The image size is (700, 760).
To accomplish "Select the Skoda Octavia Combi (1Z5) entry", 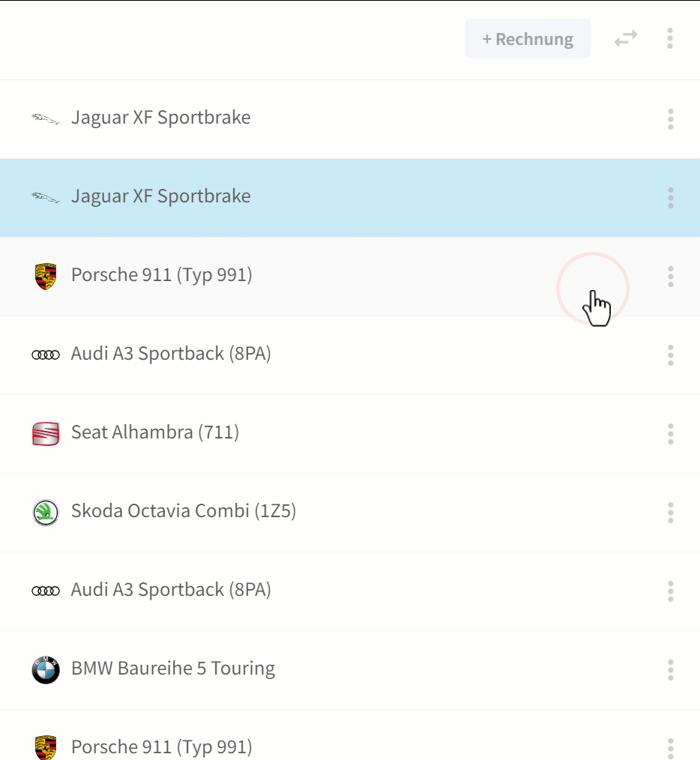I will 350,513.
